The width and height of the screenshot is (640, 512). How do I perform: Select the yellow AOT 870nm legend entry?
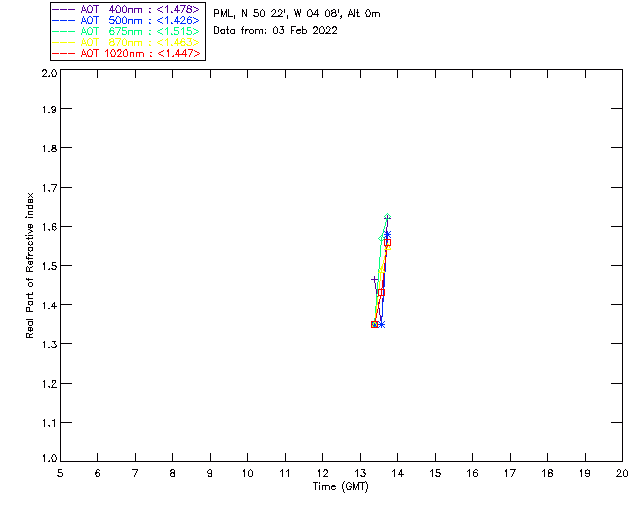pyautogui.click(x=126, y=42)
